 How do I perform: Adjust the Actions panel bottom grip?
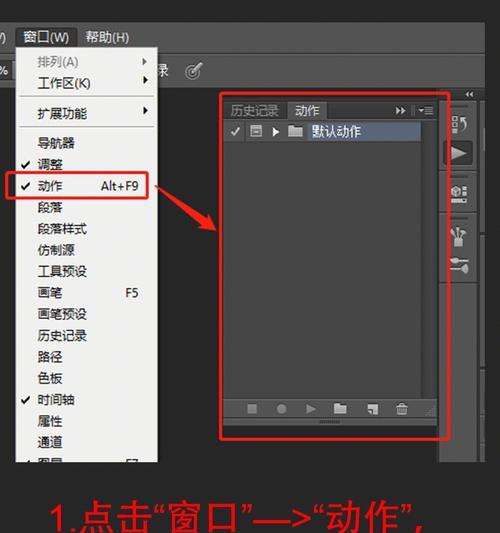coord(329,422)
